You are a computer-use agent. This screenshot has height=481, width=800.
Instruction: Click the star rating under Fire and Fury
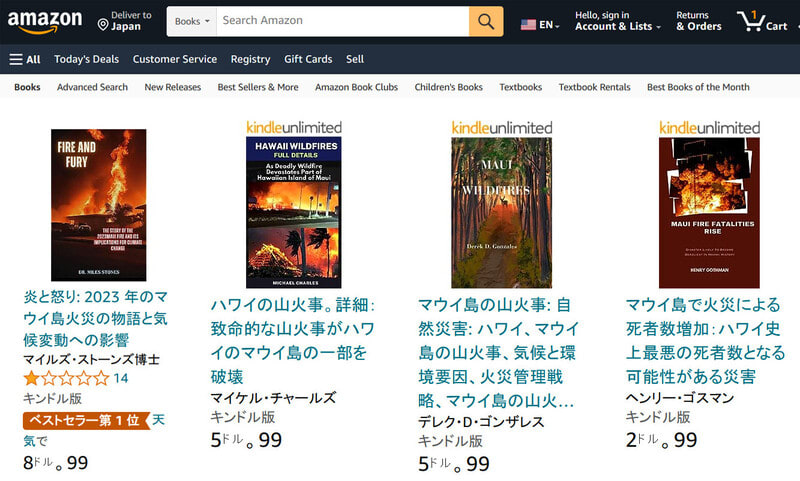[66, 378]
